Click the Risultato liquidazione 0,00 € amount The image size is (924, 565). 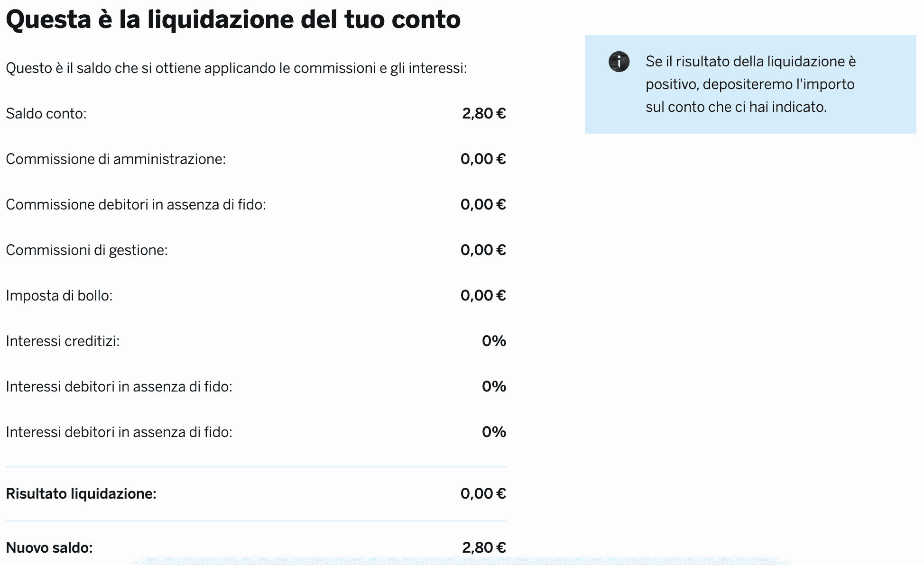483,494
